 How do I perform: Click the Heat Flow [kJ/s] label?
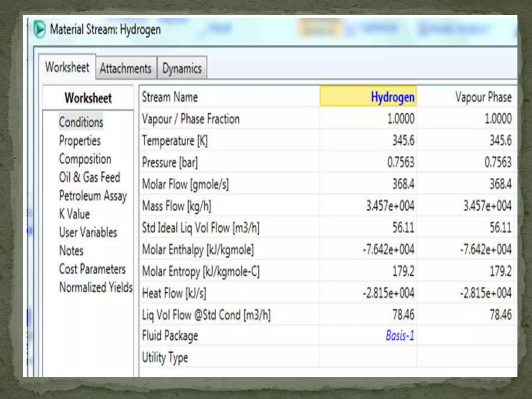click(x=174, y=293)
